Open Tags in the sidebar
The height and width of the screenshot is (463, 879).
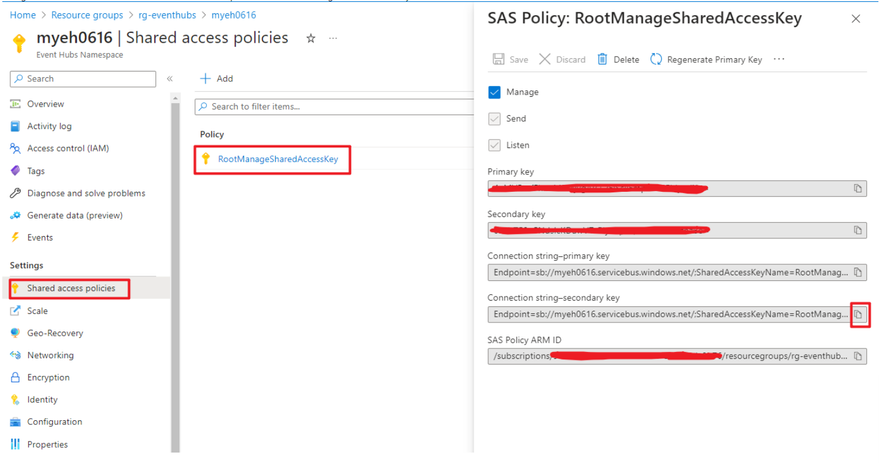[36, 170]
